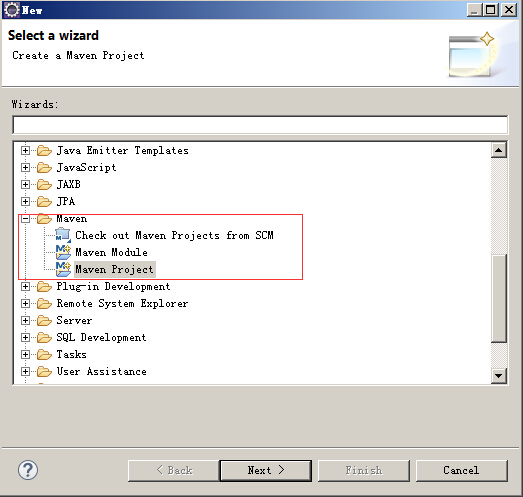Go to the next wizard page

tap(266, 471)
